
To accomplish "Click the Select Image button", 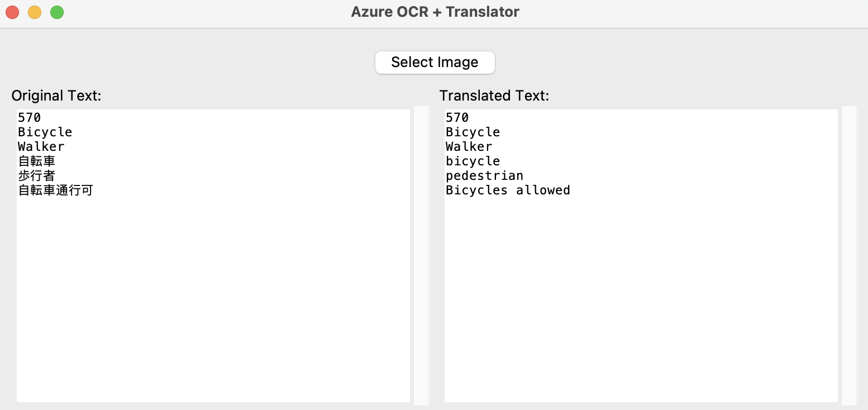I will click(435, 62).
